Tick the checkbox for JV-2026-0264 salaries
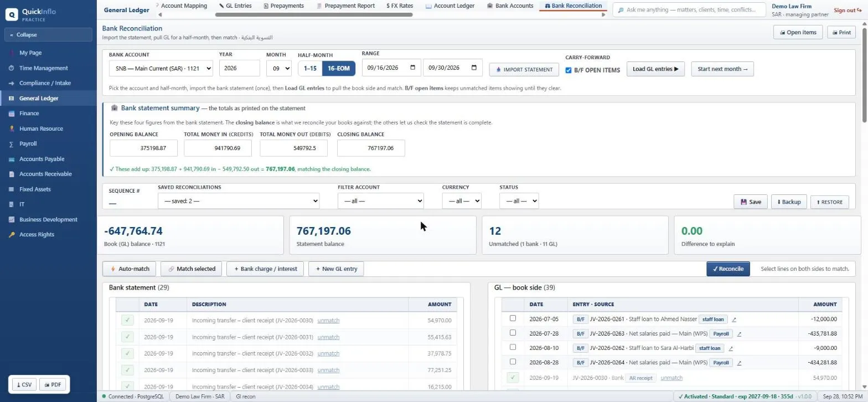 tap(513, 362)
